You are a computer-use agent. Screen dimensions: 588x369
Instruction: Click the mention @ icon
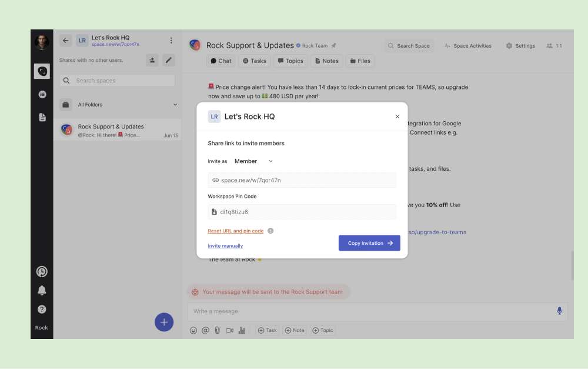pos(205,330)
